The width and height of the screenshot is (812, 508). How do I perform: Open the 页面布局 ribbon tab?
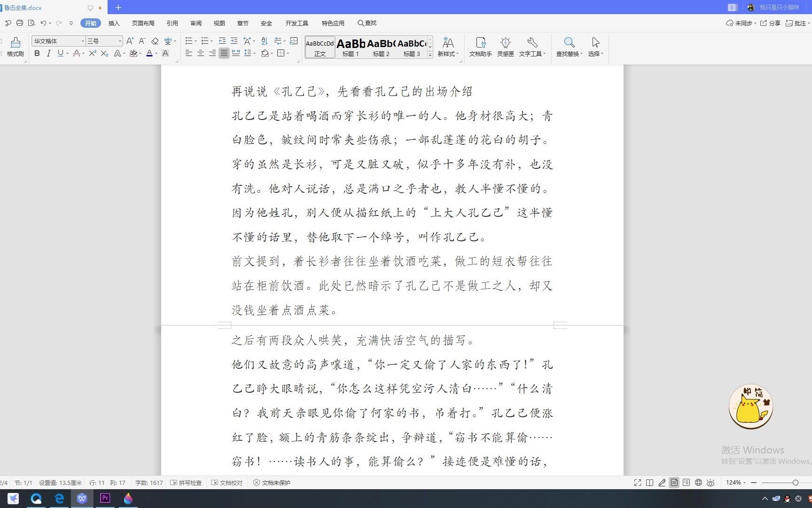[x=143, y=23]
